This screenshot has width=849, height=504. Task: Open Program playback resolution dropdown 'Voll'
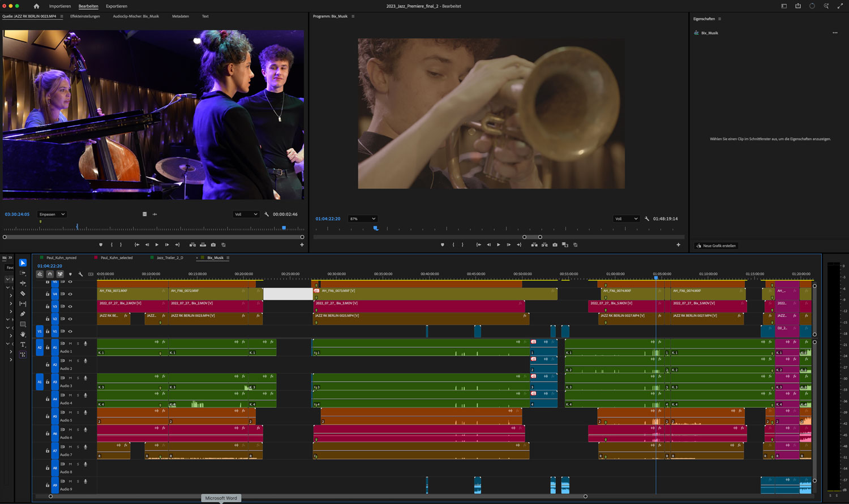(627, 219)
